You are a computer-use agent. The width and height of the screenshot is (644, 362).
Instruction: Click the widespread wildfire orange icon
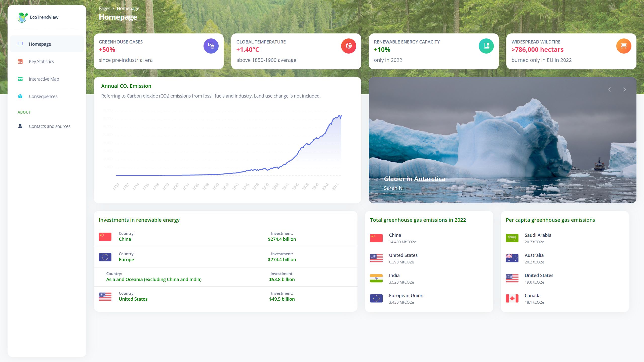point(623,45)
